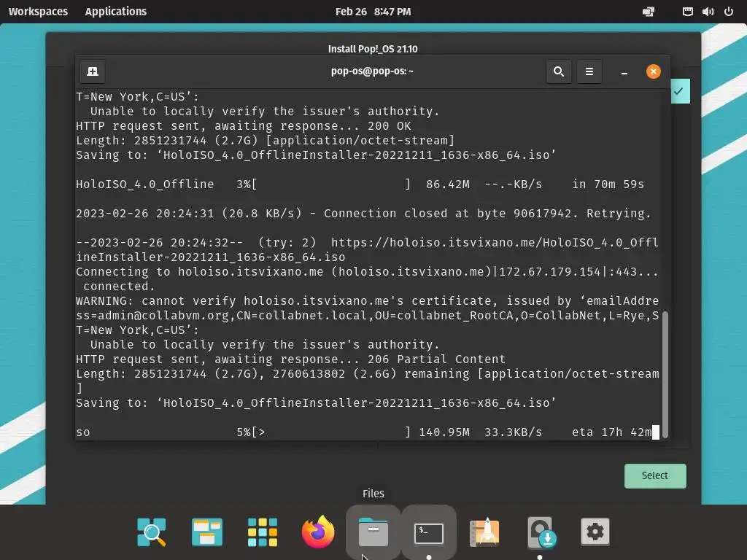Close the terminal with the orange X button

[x=653, y=71]
